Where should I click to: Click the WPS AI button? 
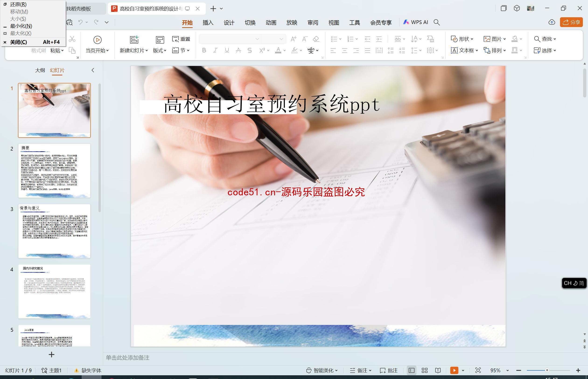415,22
